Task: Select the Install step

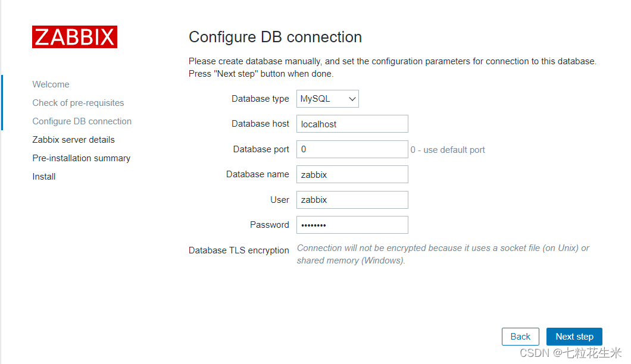Action: (43, 176)
